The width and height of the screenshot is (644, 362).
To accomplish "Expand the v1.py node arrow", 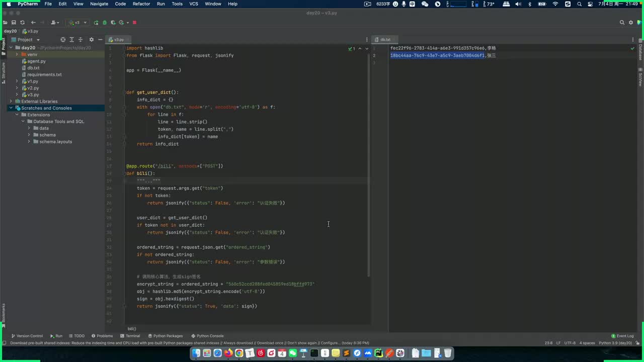I will pyautogui.click(x=17, y=81).
